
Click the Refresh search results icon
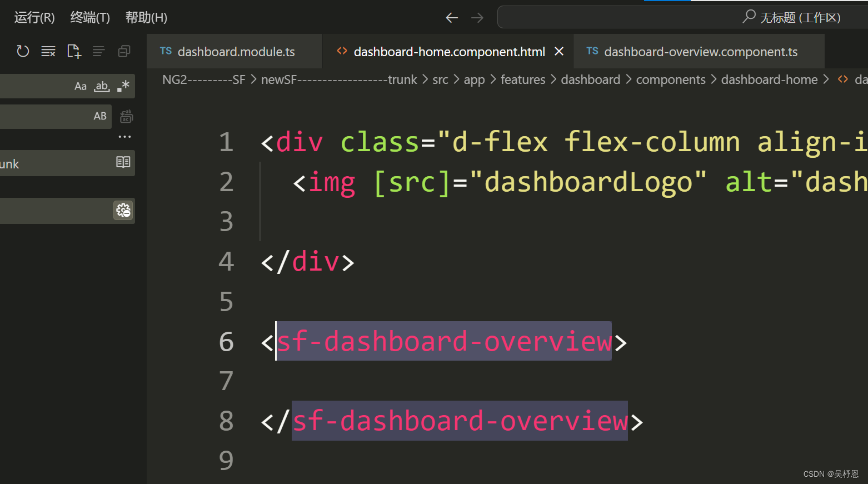pos(22,51)
